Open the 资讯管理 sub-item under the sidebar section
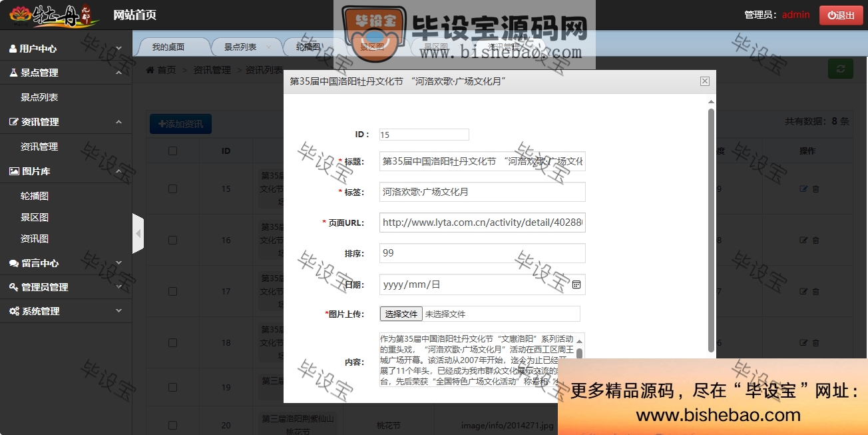This screenshot has height=435, width=868. (x=39, y=147)
